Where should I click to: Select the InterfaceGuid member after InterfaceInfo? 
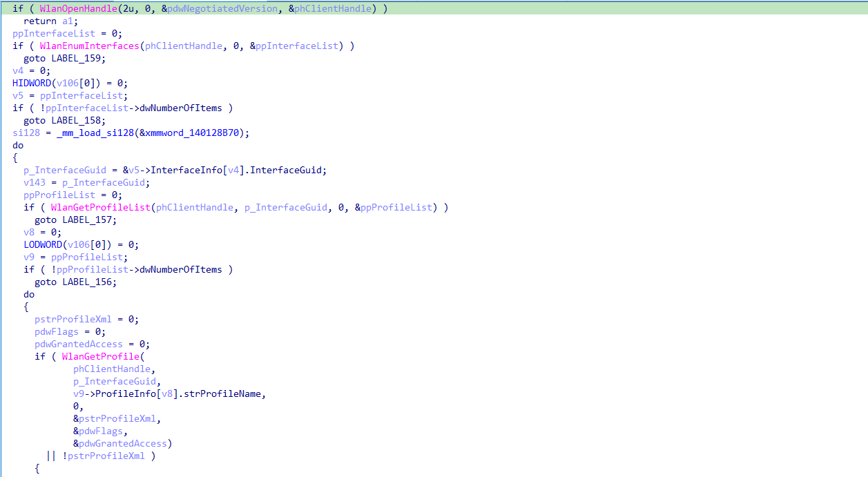[287, 170]
